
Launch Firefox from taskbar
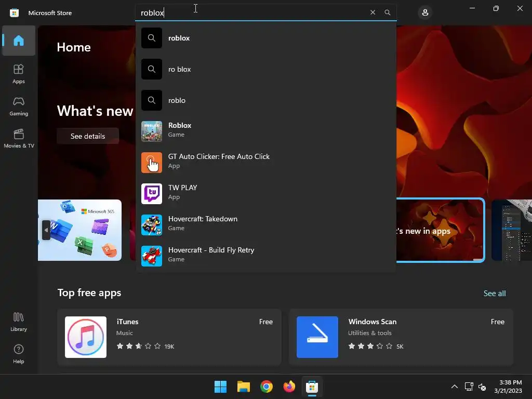pos(289,387)
